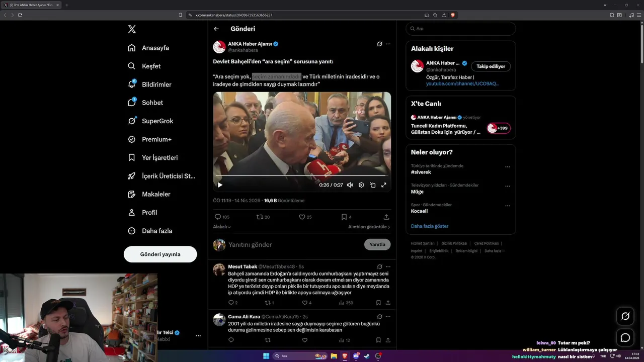Open browser extensions puzzle icon
Image resolution: width=644 pixels, height=362 pixels.
612,15
